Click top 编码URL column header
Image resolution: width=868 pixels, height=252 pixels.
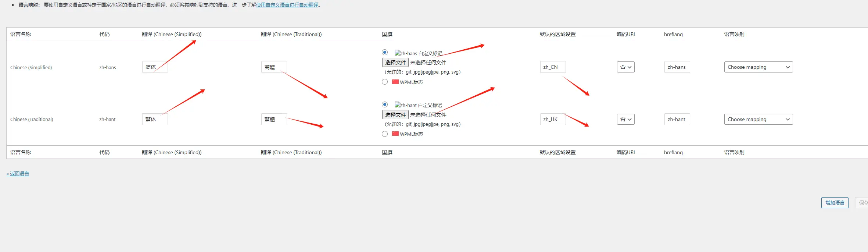tap(627, 34)
